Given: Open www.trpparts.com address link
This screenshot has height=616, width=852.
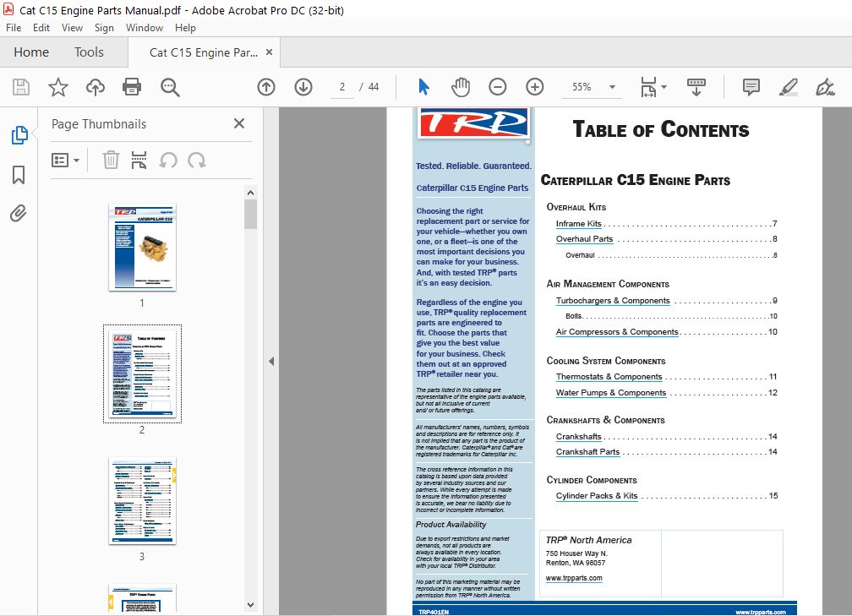Looking at the screenshot, I should [x=574, y=578].
